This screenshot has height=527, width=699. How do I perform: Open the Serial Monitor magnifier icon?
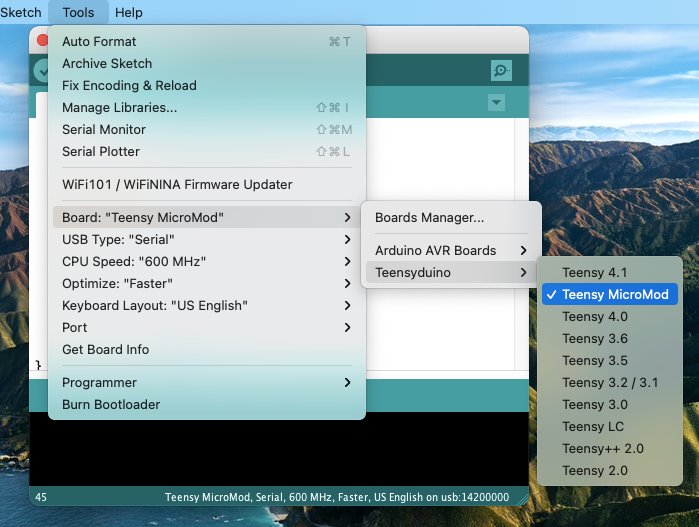coord(501,70)
